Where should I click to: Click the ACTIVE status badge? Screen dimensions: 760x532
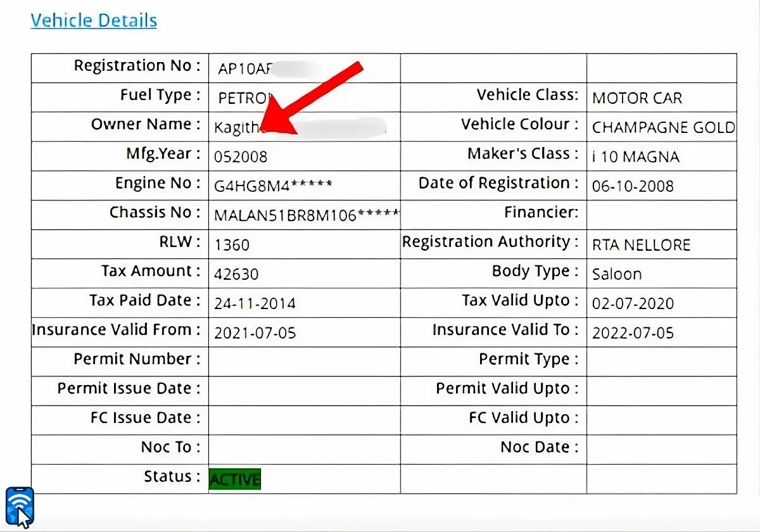tap(234, 479)
